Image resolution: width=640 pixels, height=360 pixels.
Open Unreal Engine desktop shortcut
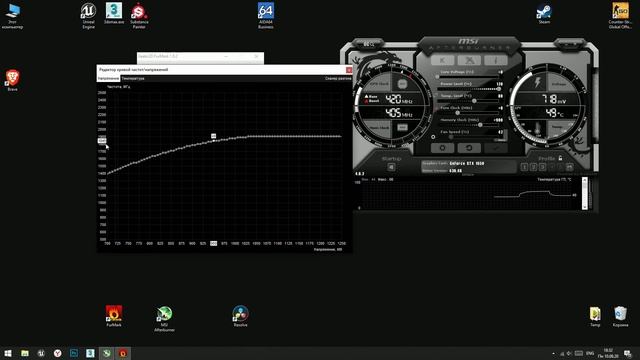click(x=88, y=16)
